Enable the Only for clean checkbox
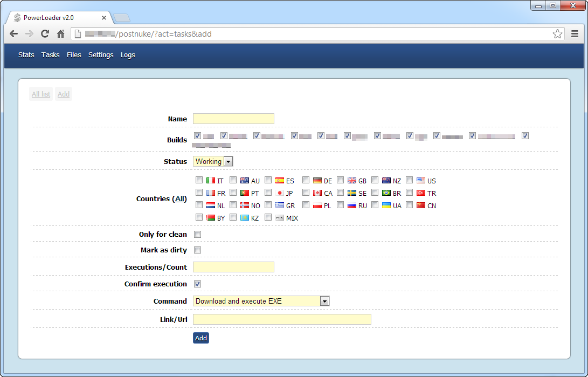588x377 pixels. pyautogui.click(x=198, y=235)
